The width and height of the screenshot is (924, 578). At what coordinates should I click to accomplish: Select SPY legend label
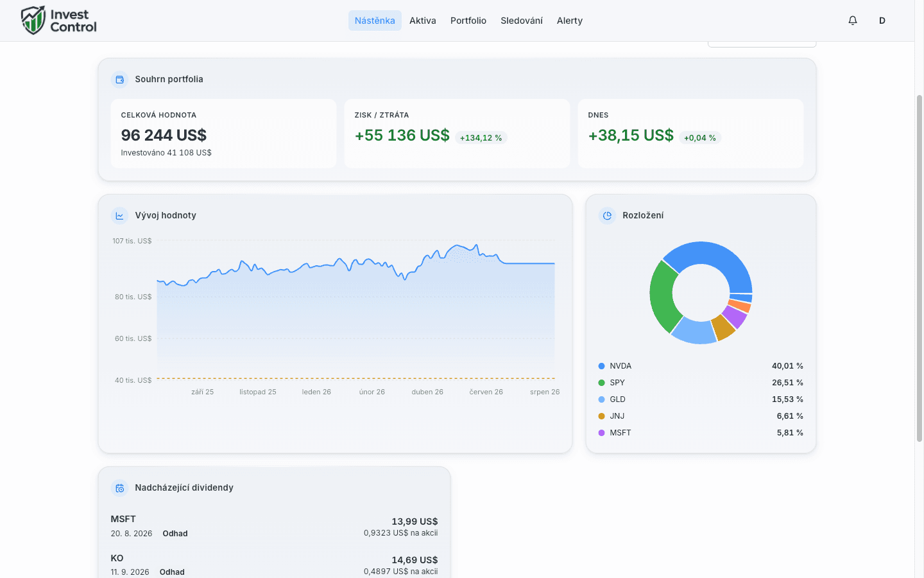pyautogui.click(x=617, y=383)
